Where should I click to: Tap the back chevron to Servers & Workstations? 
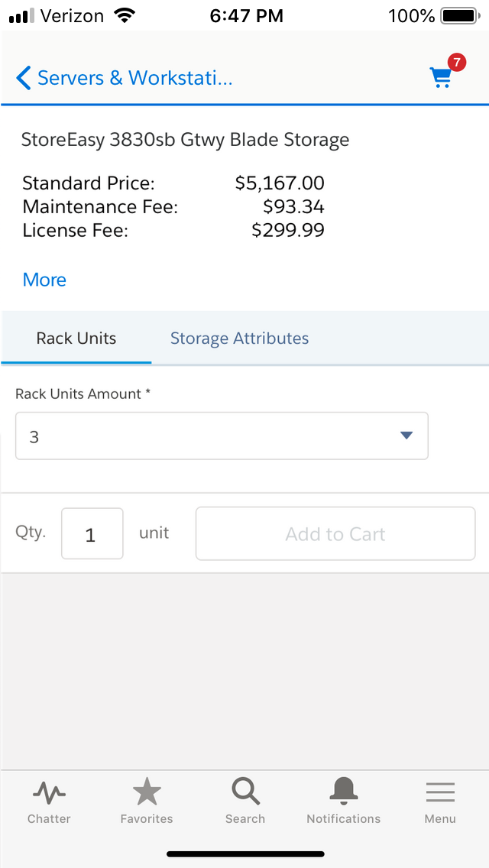(x=23, y=78)
